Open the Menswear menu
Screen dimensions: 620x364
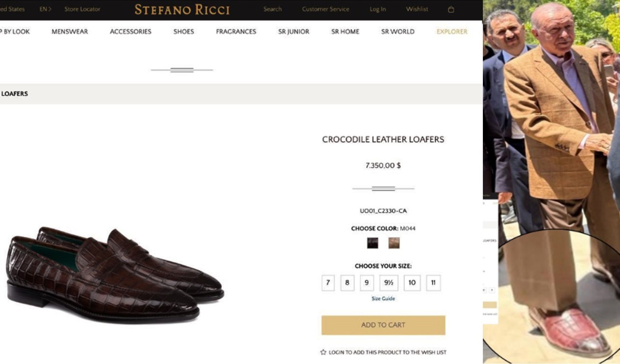(70, 31)
